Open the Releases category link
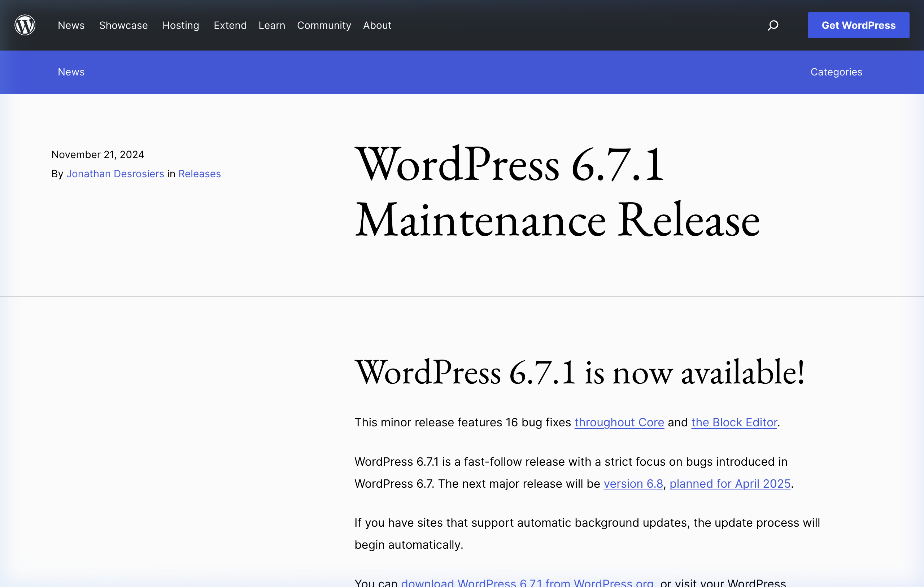 coord(200,174)
